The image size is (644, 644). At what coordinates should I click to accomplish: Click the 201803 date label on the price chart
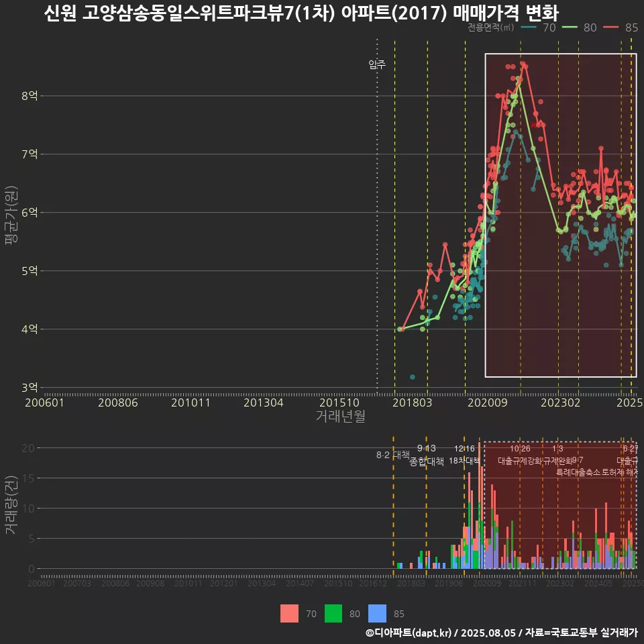pyautogui.click(x=413, y=402)
